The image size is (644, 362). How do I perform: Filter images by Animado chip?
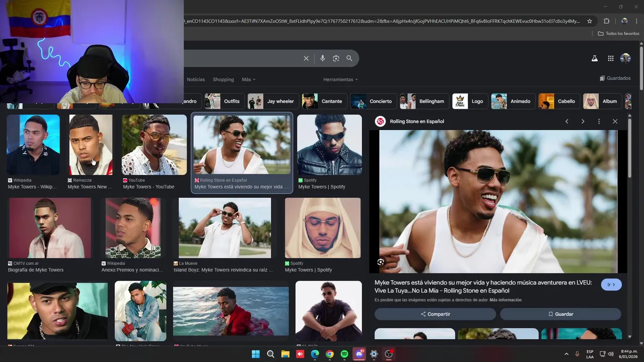pyautogui.click(x=513, y=101)
